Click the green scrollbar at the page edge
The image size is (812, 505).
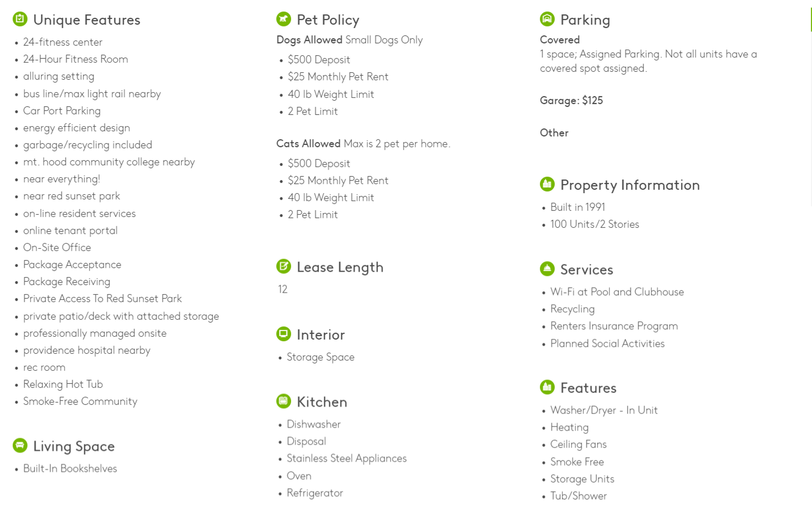pyautogui.click(x=811, y=19)
